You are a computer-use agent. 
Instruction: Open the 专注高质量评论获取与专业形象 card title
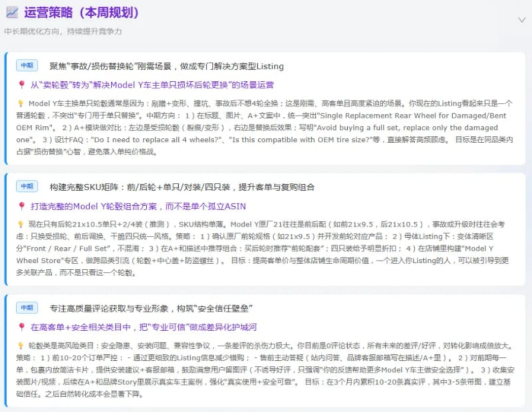[151, 308]
